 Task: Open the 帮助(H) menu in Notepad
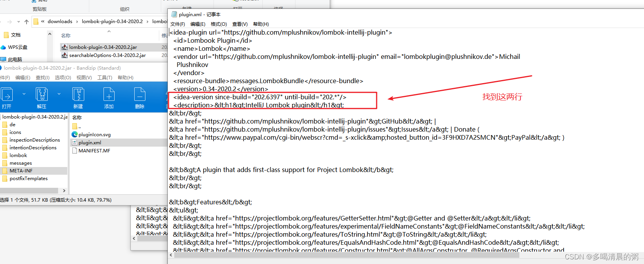click(261, 24)
